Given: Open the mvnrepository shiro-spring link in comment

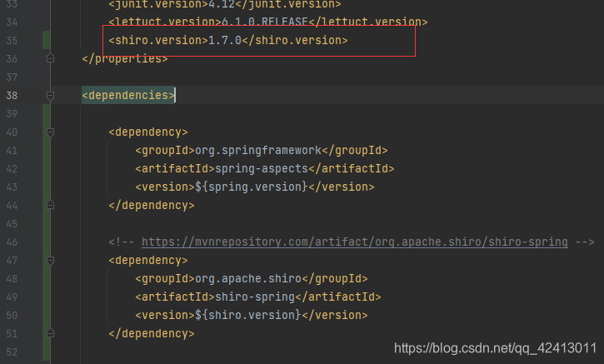Looking at the screenshot, I should pos(354,242).
